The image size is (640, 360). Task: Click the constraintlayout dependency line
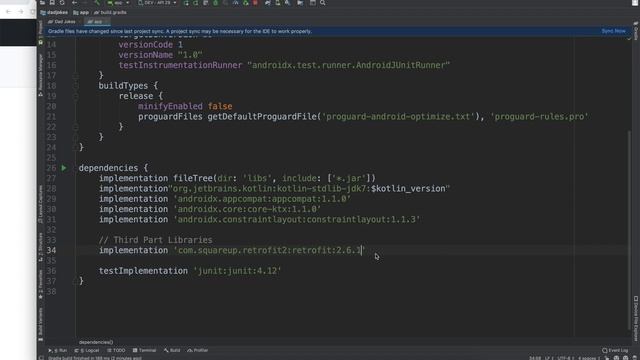point(259,219)
